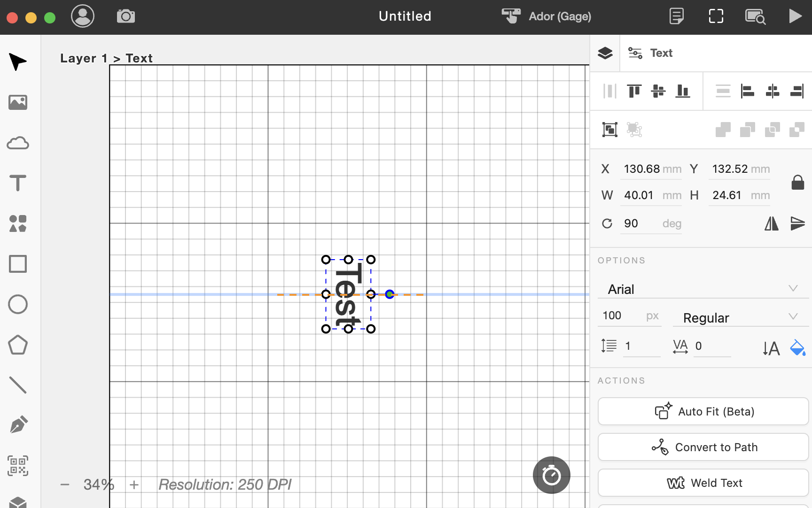Toggle the aspect ratio lock
The image size is (812, 508).
tap(798, 182)
